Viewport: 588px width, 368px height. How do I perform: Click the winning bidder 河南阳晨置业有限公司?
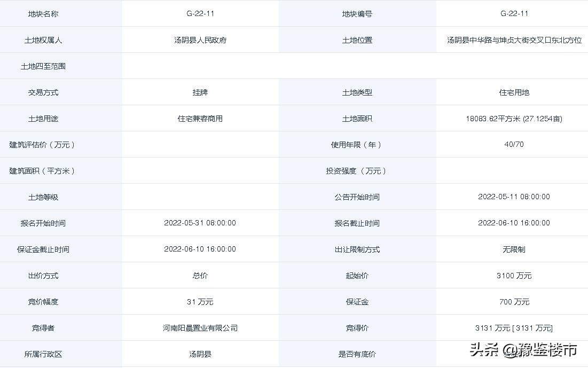click(x=200, y=327)
